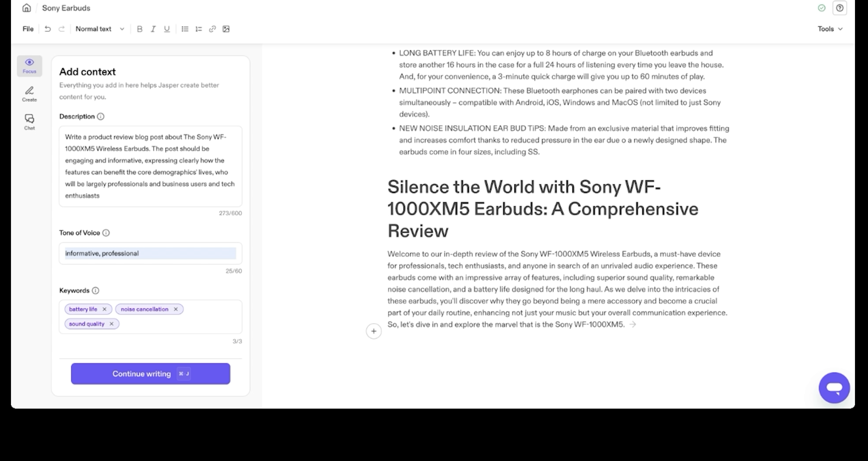Insert an image
Screen dimensions: 868x461
226,29
